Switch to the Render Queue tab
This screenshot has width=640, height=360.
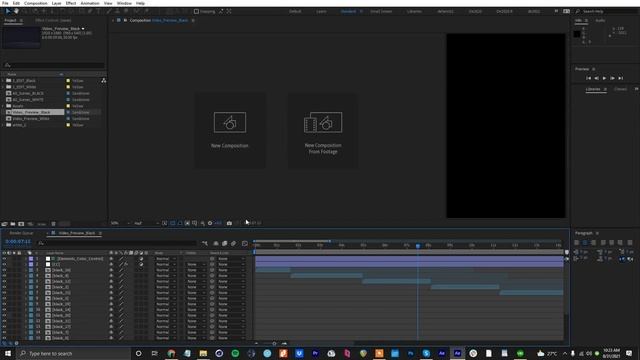coord(22,233)
